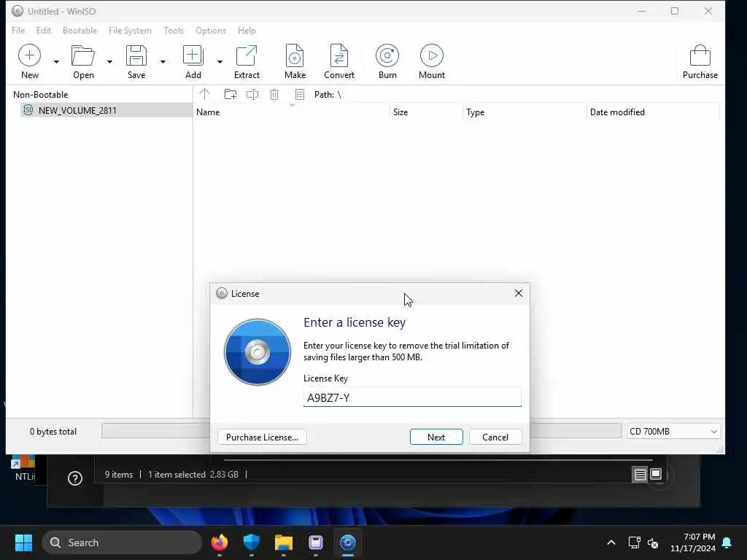Viewport: 747px width, 560px height.
Task: Click the taskbar Search box
Action: (x=122, y=542)
